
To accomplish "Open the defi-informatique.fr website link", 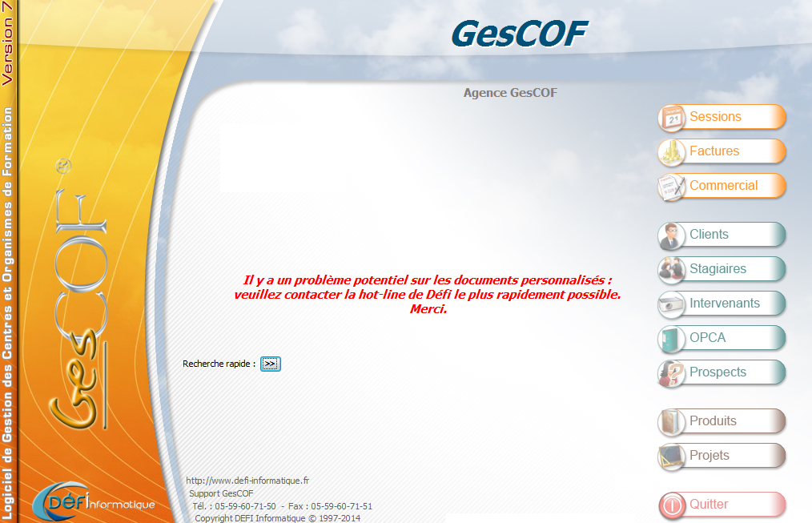I will point(247,481).
